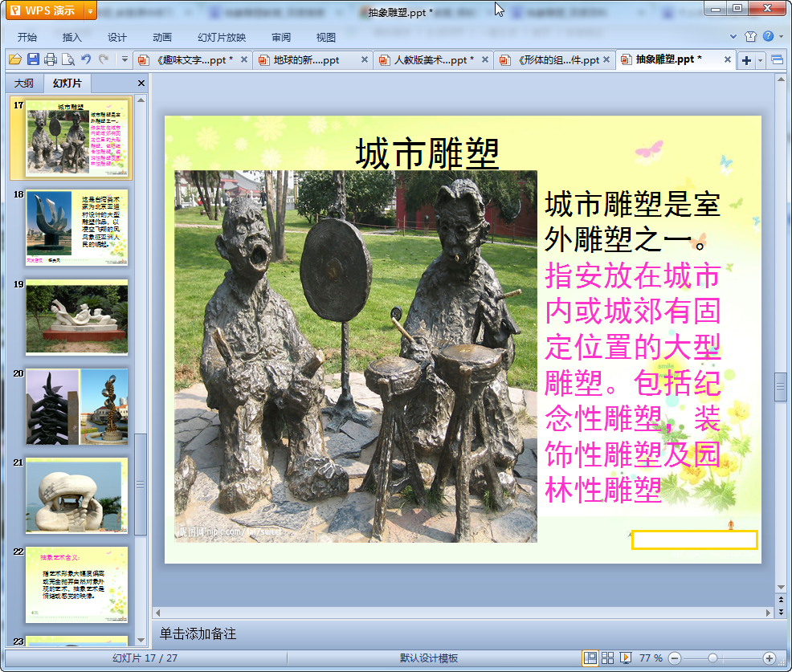The height and width of the screenshot is (672, 792).
Task: Close the 地球的新....ppt document tab
Action: (x=364, y=59)
